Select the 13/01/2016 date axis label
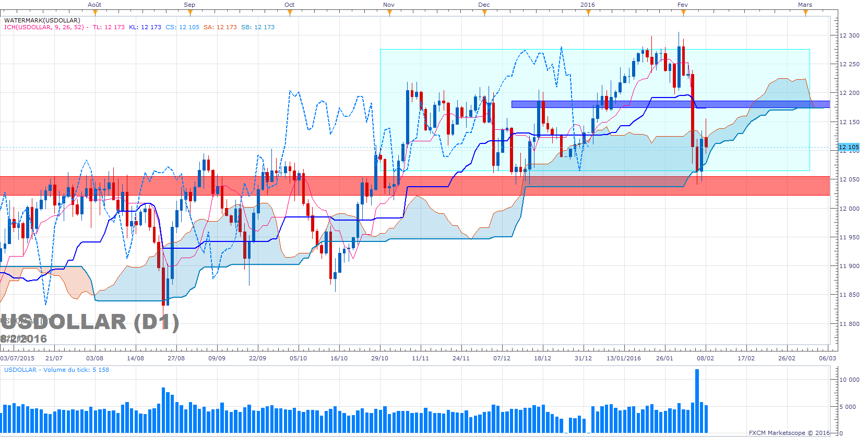This screenshot has width=868, height=437. pos(624,358)
